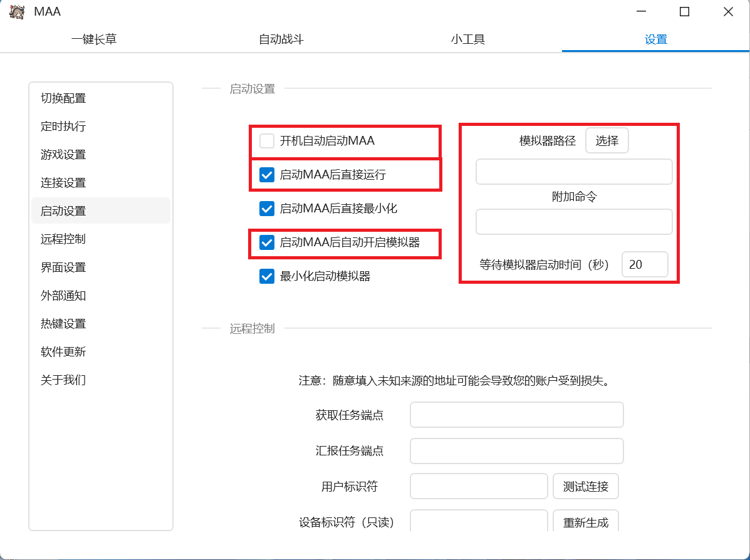Jump to 连接设置 in sidebar
The height and width of the screenshot is (560, 750).
tap(63, 183)
